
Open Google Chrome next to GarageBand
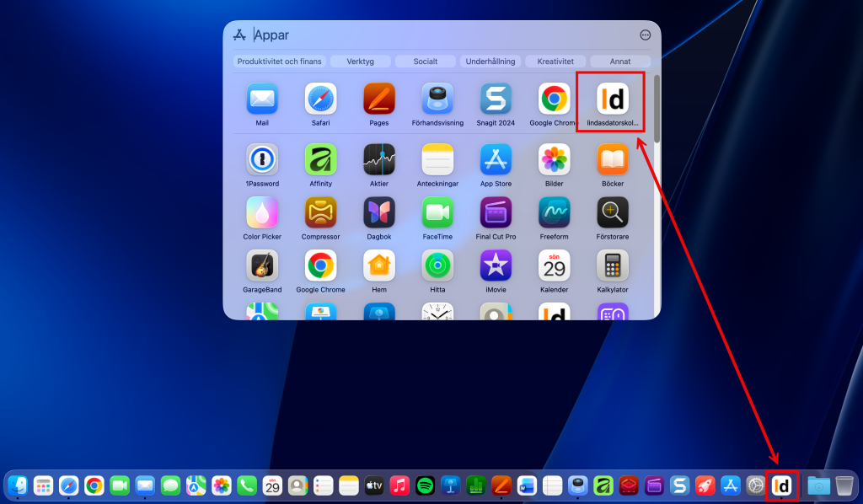[x=320, y=265]
